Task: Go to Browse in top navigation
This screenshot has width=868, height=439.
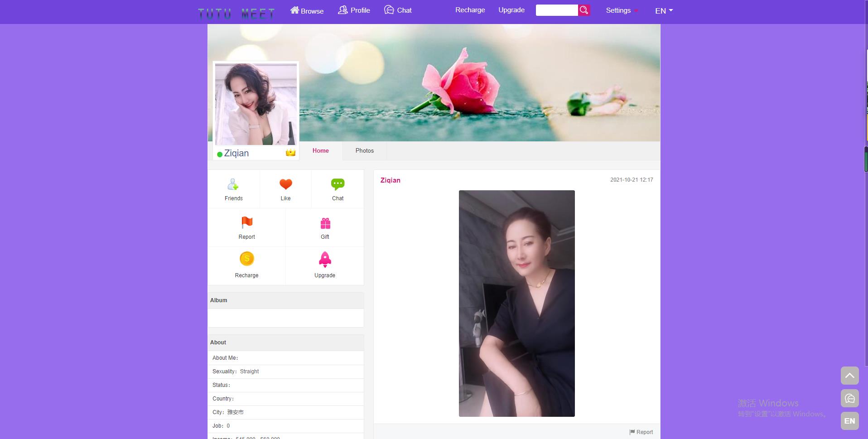Action: pos(307,10)
